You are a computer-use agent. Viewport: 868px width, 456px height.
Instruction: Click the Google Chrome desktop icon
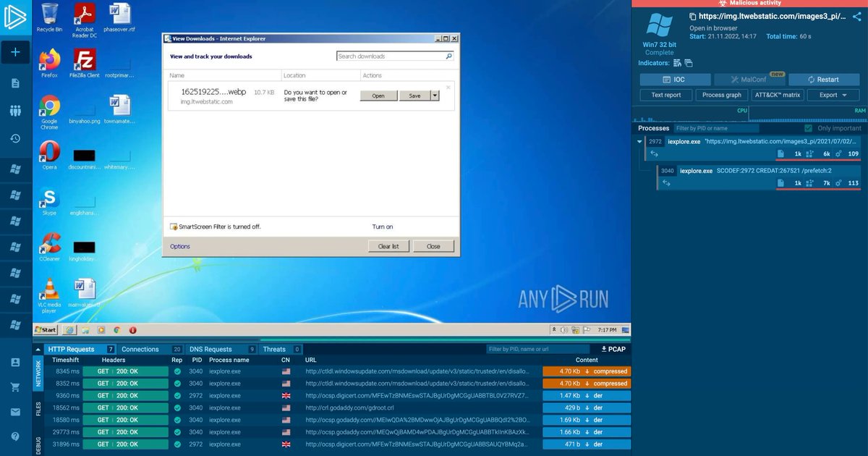49,112
